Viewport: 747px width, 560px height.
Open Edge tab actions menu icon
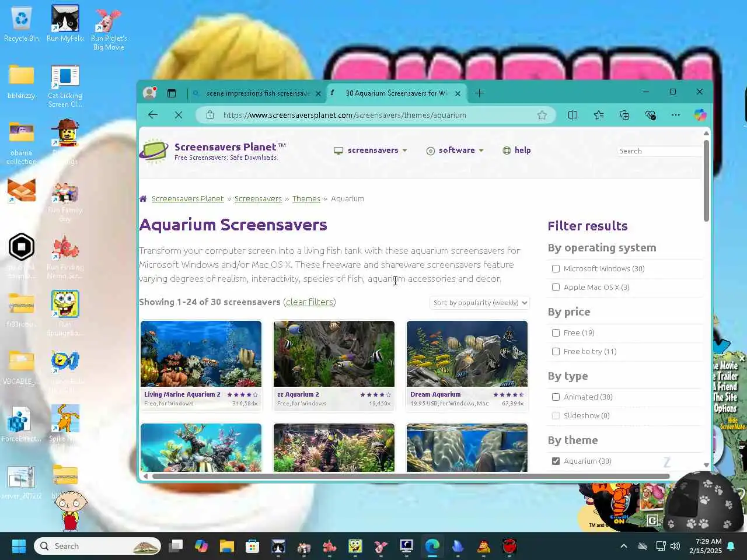point(172,93)
